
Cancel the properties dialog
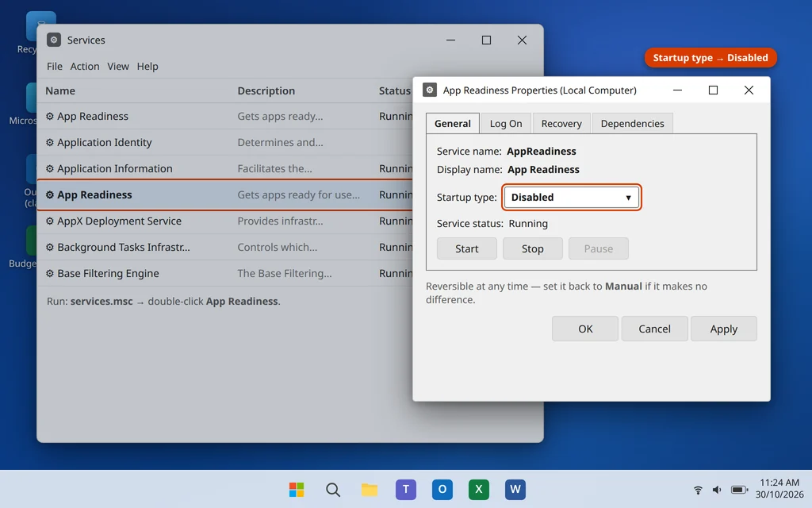(654, 329)
